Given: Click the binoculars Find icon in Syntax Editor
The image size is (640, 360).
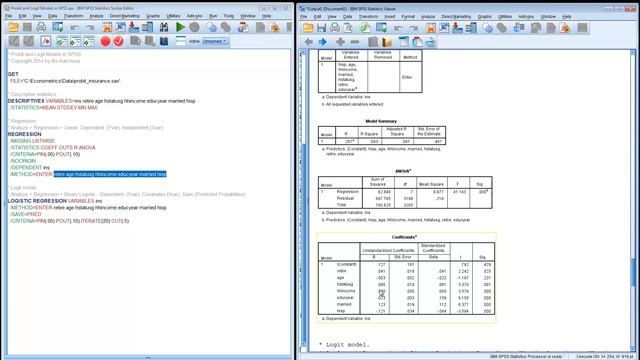Looking at the screenshot, I should coord(164,27).
